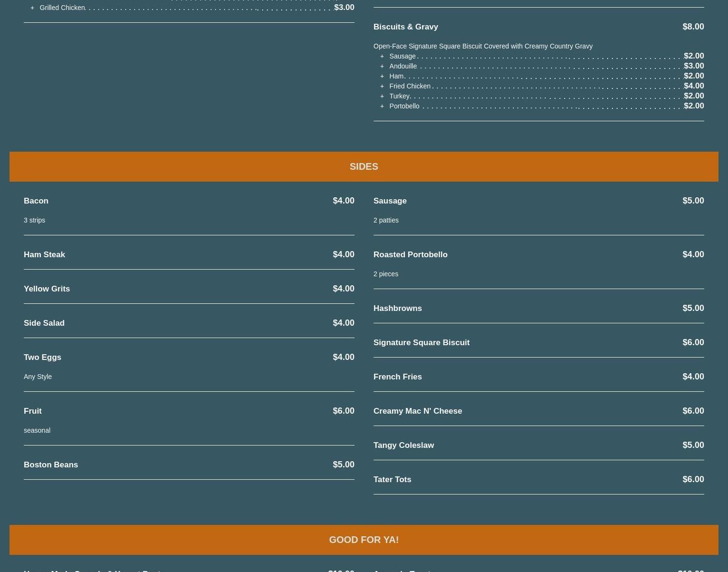
Task: Select the SIDES section header
Action: (364, 166)
